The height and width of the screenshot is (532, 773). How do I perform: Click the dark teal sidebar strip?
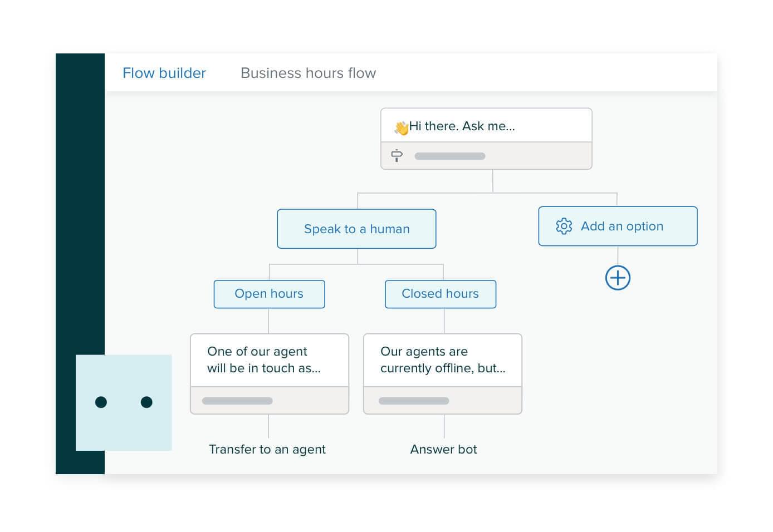tap(80, 223)
